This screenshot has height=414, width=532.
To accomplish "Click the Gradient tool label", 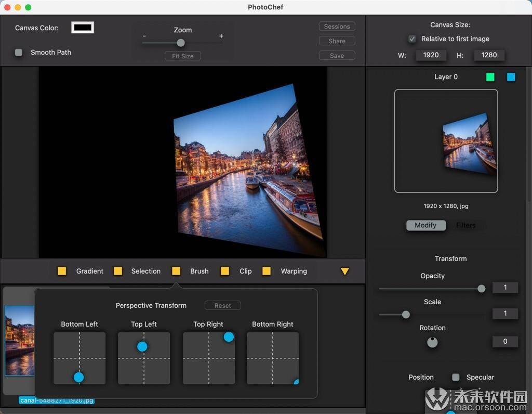I will click(x=89, y=271).
